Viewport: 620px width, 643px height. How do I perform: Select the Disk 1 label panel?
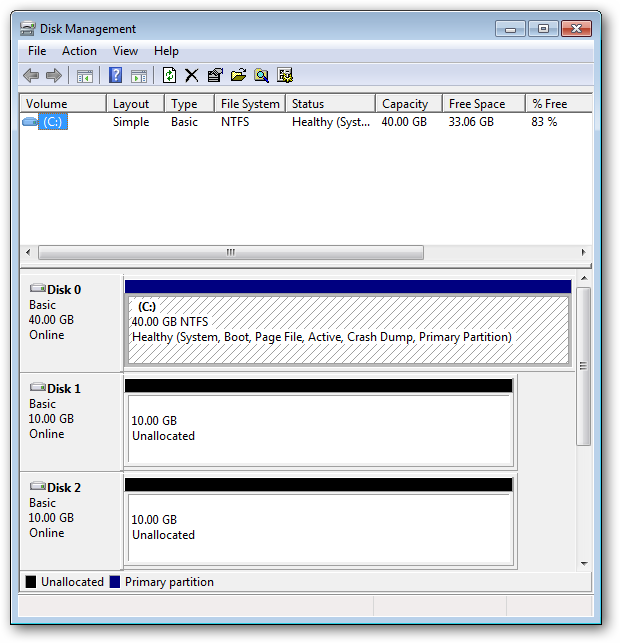[71, 422]
